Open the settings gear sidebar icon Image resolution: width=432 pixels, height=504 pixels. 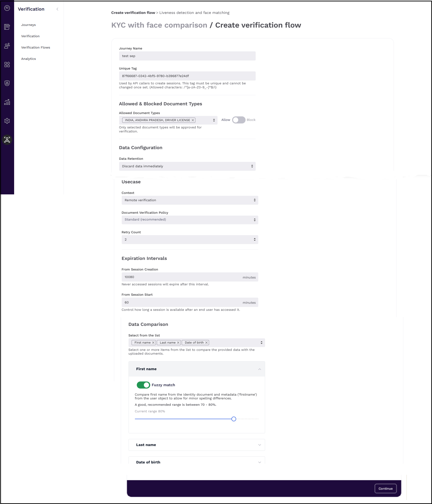click(x=7, y=121)
